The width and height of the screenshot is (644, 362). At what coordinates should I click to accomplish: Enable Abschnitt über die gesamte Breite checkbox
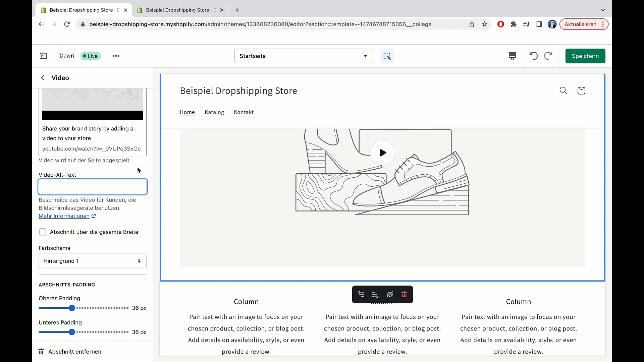click(43, 232)
